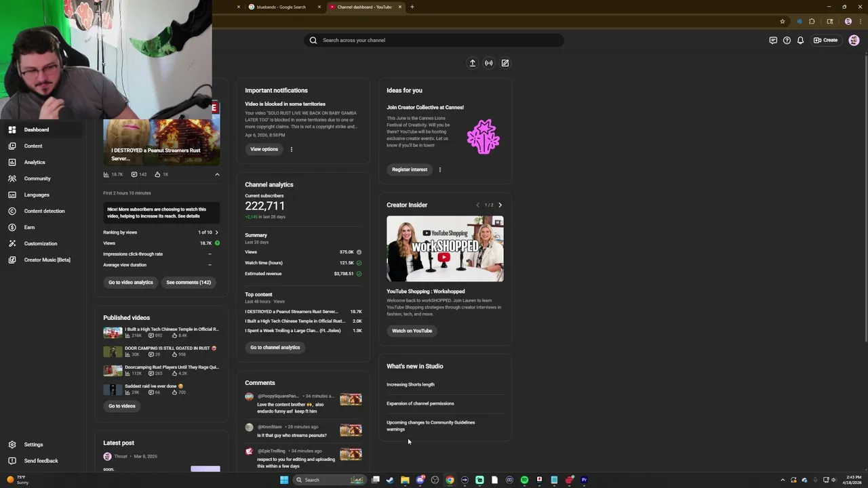Click the Send feedback icon in sidebar

click(x=12, y=461)
